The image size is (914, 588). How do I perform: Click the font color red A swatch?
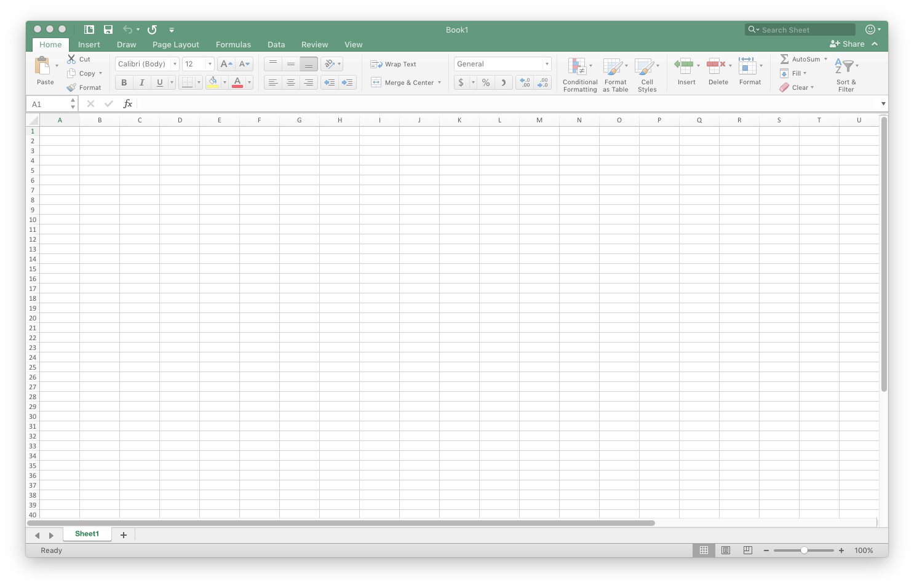[237, 82]
